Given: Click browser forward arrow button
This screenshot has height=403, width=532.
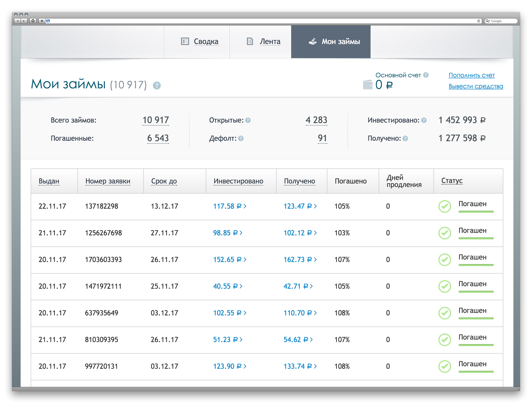Looking at the screenshot, I should point(24,21).
